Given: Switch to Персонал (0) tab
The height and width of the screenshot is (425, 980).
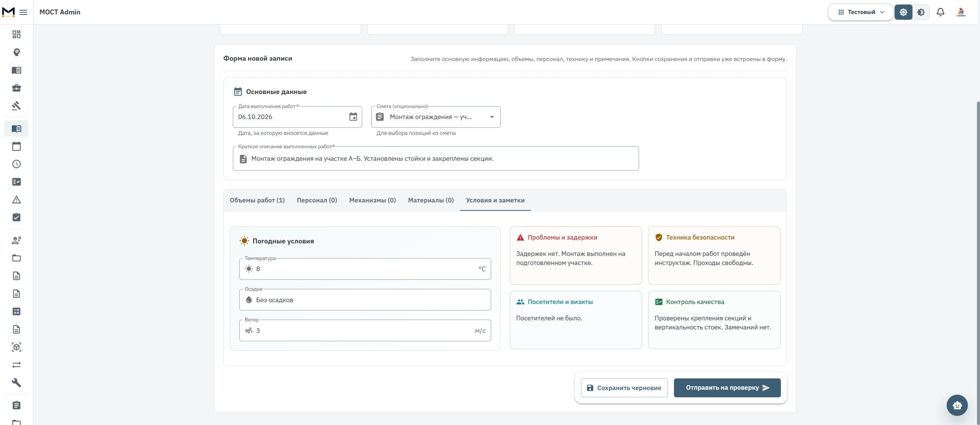Looking at the screenshot, I should pyautogui.click(x=317, y=200).
